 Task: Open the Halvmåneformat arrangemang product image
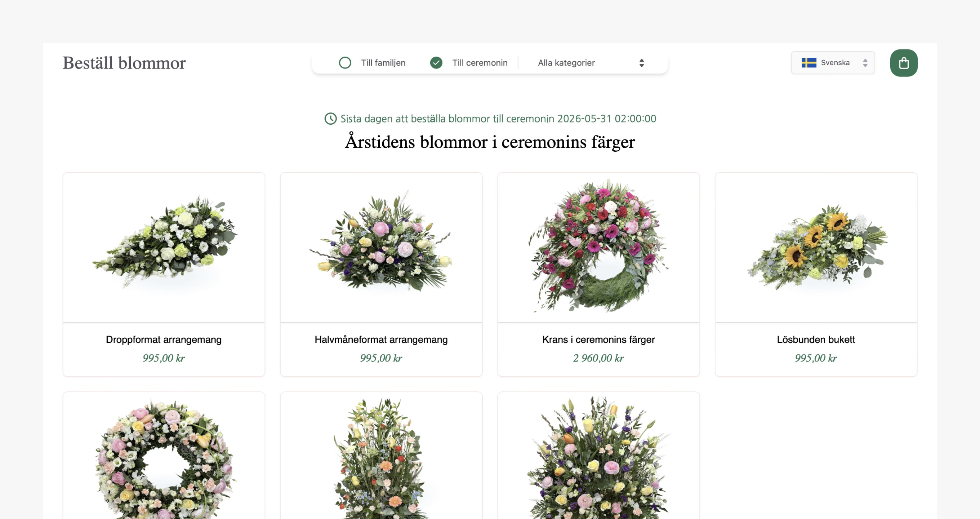pos(381,247)
